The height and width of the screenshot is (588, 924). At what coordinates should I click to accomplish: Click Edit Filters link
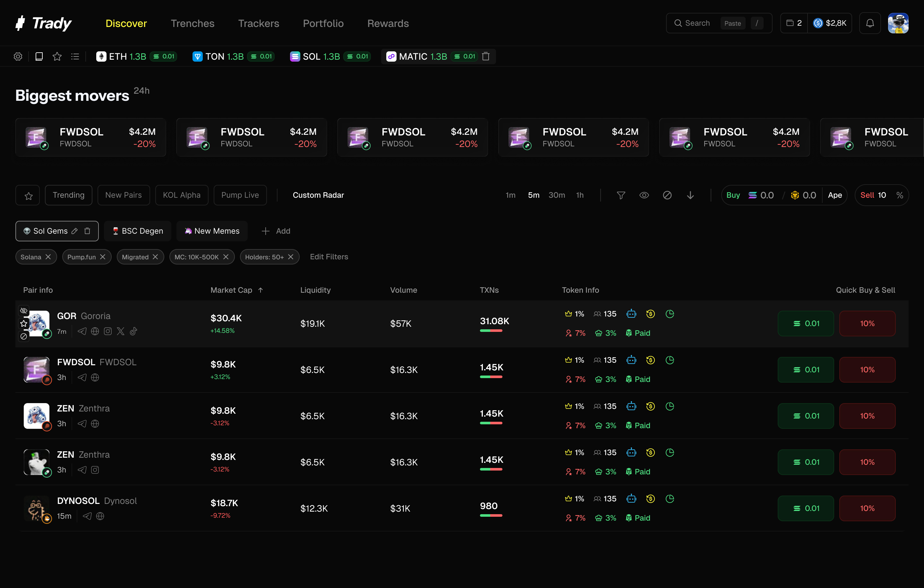329,257
